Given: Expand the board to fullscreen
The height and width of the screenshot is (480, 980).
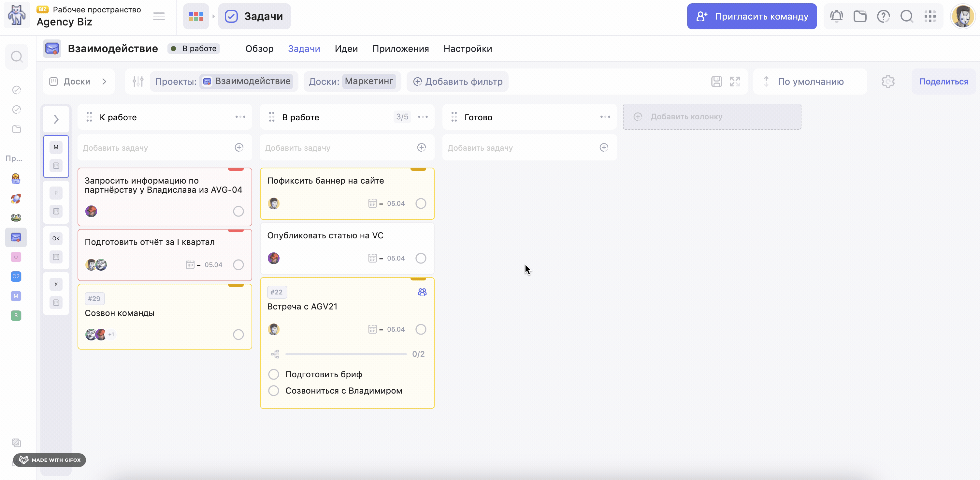Looking at the screenshot, I should tap(735, 82).
